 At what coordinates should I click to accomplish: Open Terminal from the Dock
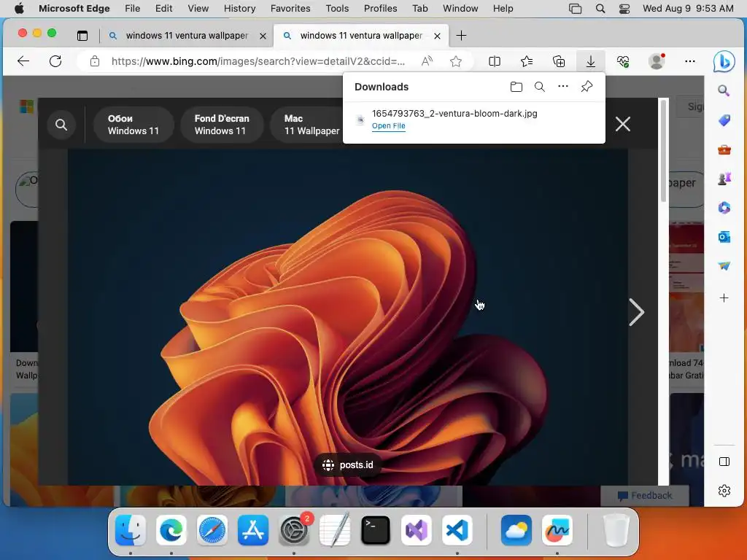pos(376,530)
